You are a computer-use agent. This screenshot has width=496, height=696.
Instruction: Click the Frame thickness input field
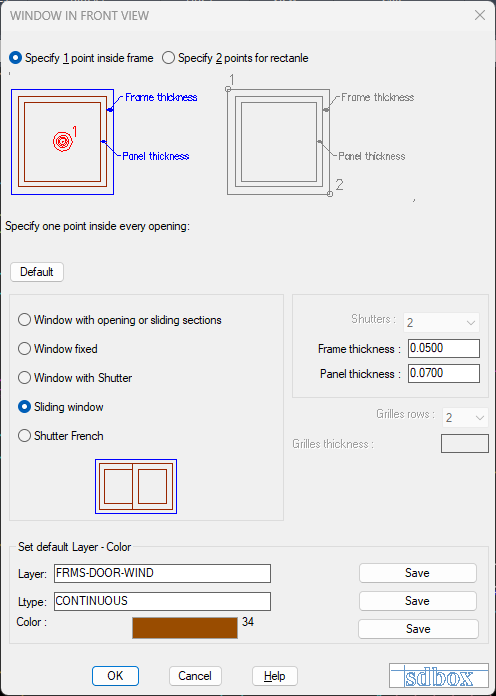point(444,348)
